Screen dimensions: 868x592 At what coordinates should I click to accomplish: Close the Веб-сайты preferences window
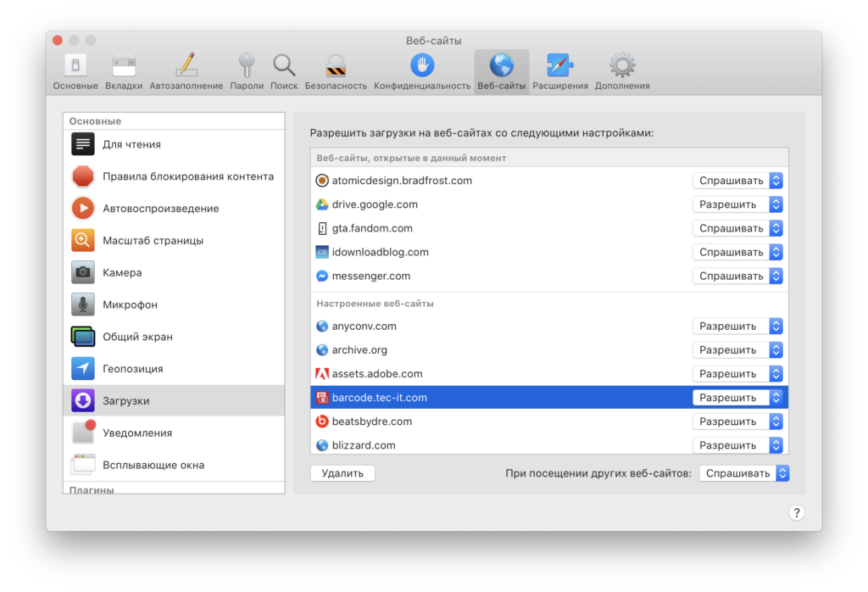click(58, 41)
